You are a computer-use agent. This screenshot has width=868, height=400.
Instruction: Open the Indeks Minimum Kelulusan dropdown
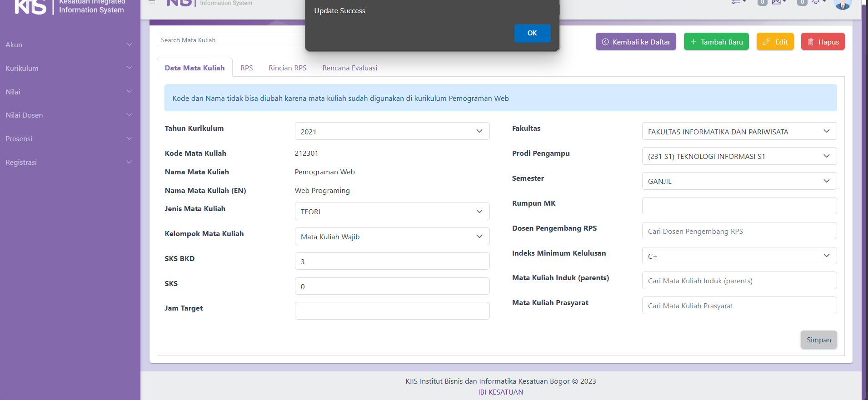(x=739, y=256)
